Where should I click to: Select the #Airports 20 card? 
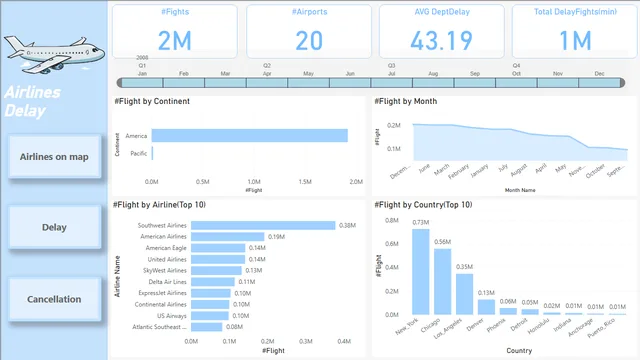click(309, 31)
